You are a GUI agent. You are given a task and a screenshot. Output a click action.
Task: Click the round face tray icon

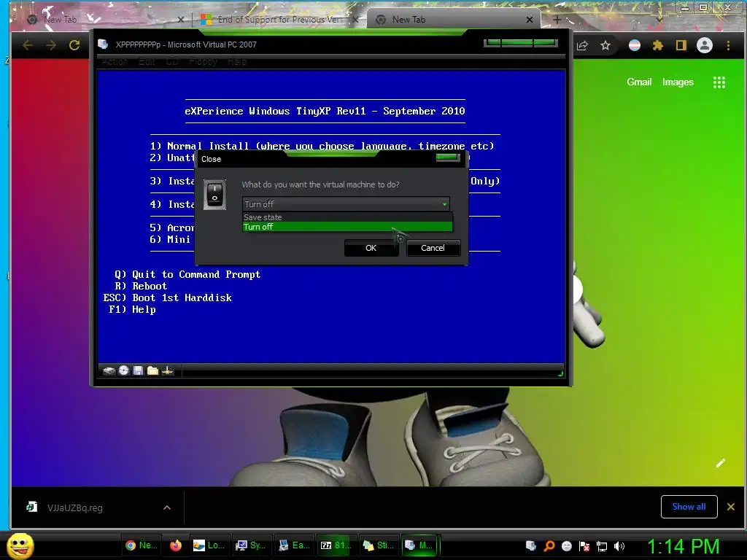click(x=567, y=546)
